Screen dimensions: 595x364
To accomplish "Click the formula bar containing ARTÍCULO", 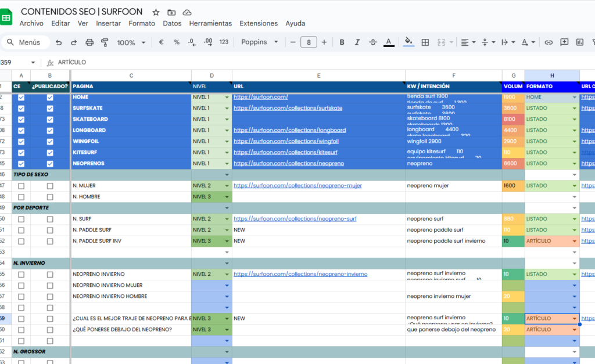I will (x=291, y=62).
